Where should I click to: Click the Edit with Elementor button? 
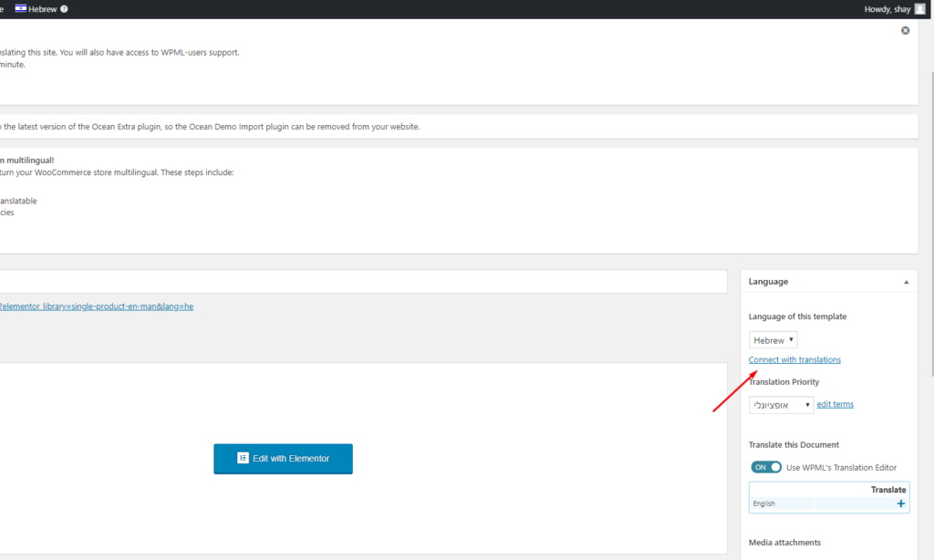click(283, 459)
